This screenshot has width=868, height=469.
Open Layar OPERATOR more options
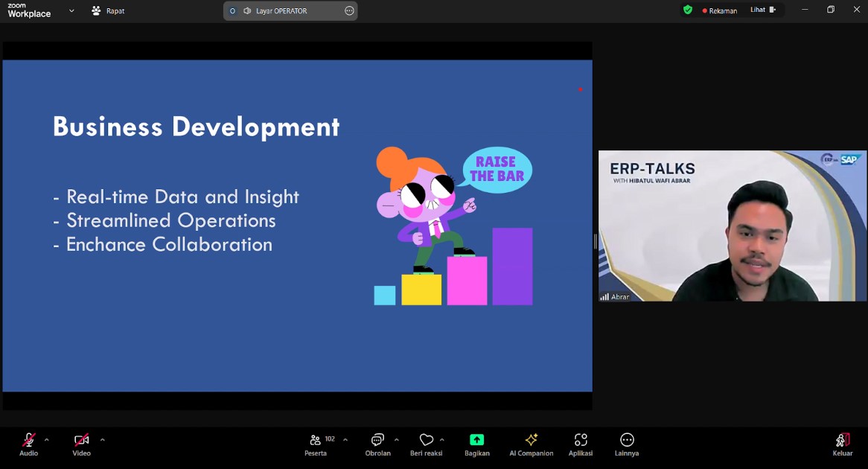349,11
